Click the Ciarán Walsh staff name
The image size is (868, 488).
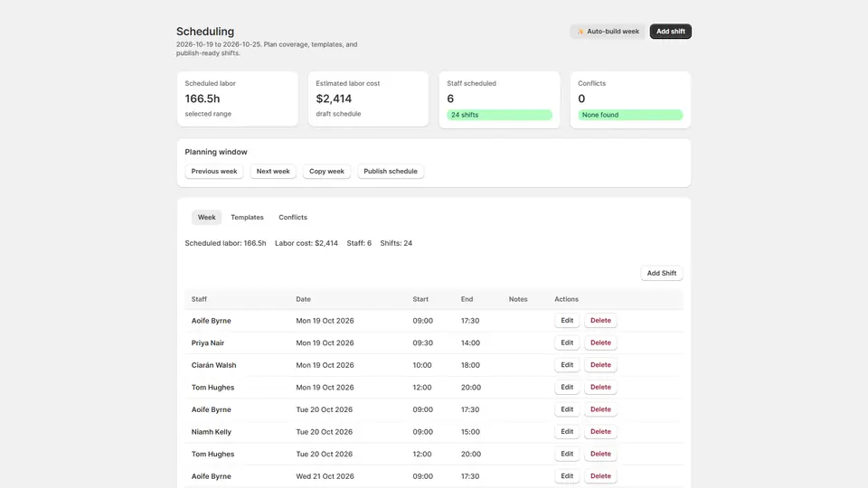(x=213, y=365)
